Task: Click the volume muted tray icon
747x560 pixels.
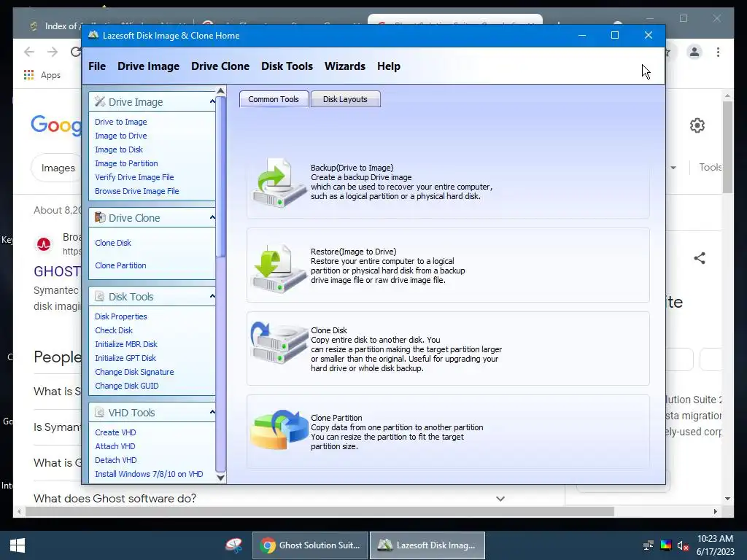Action: click(x=683, y=545)
